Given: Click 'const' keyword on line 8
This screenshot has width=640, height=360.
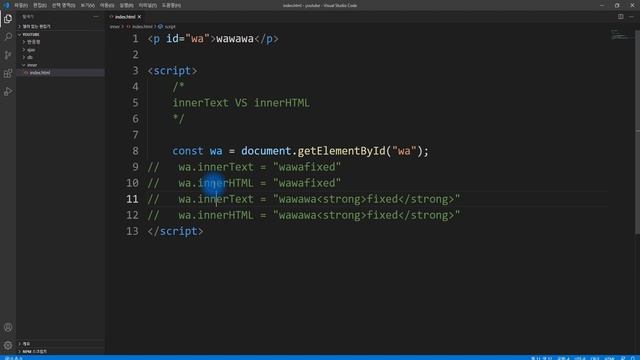Looking at the screenshot, I should click(x=188, y=151).
